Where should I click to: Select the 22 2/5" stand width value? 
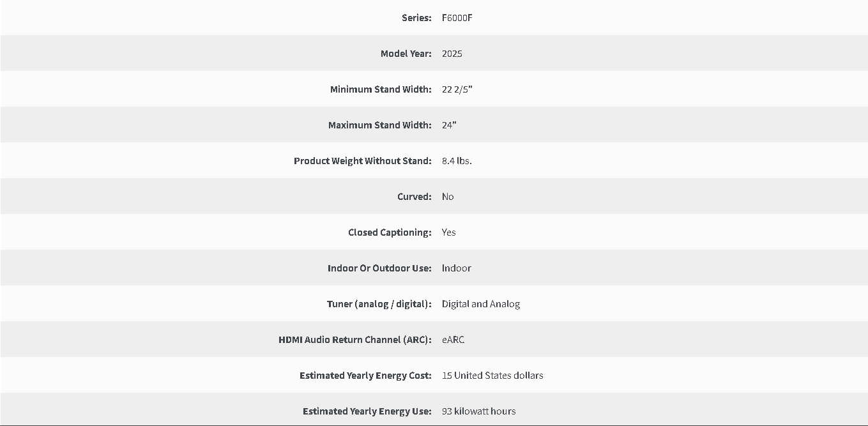click(457, 89)
